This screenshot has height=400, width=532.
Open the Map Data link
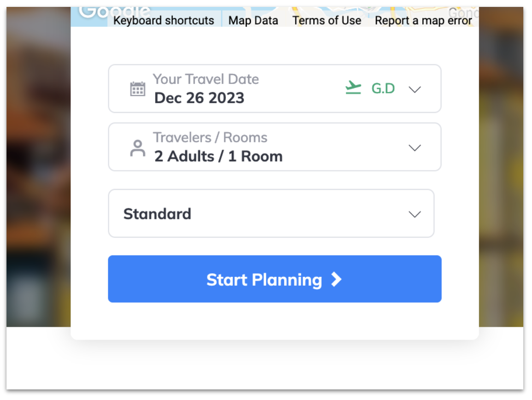253,20
